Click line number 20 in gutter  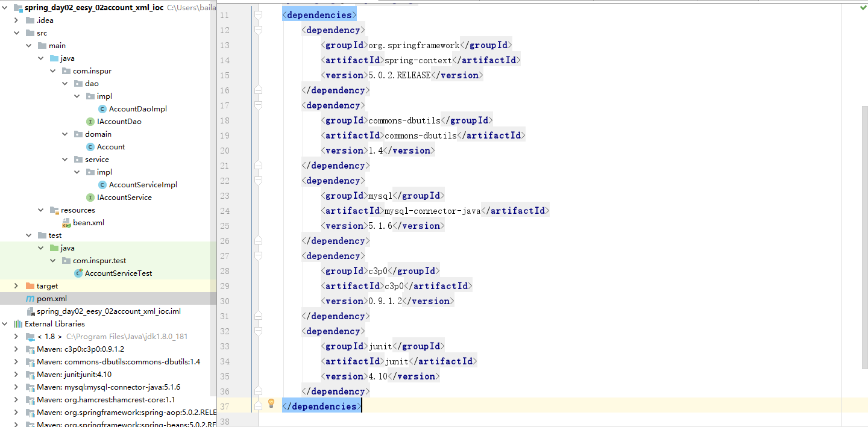coord(224,151)
